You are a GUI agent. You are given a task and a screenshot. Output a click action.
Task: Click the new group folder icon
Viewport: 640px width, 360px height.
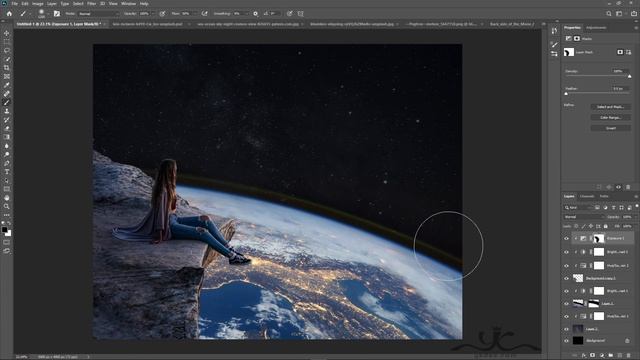611,356
